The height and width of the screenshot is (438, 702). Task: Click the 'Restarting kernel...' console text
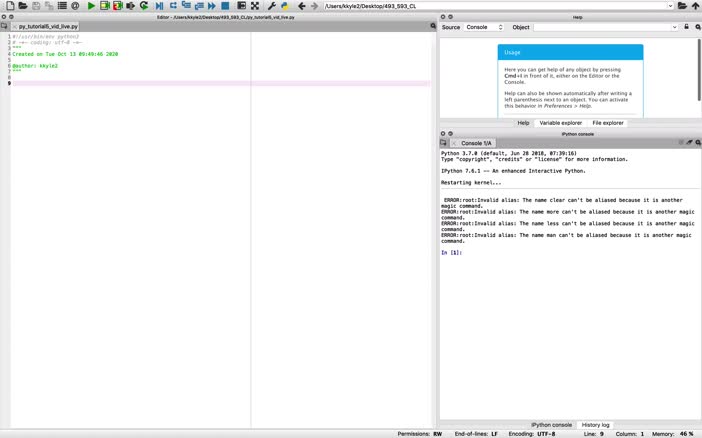[471, 183]
